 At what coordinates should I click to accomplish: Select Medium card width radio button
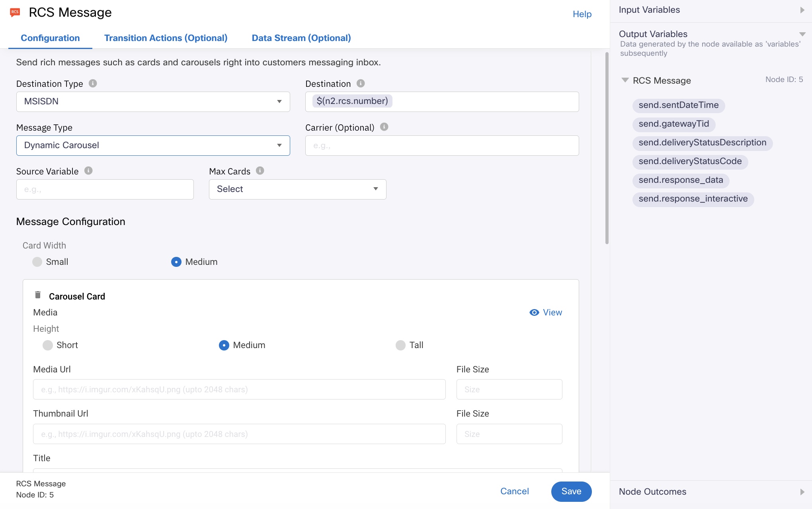(x=176, y=262)
